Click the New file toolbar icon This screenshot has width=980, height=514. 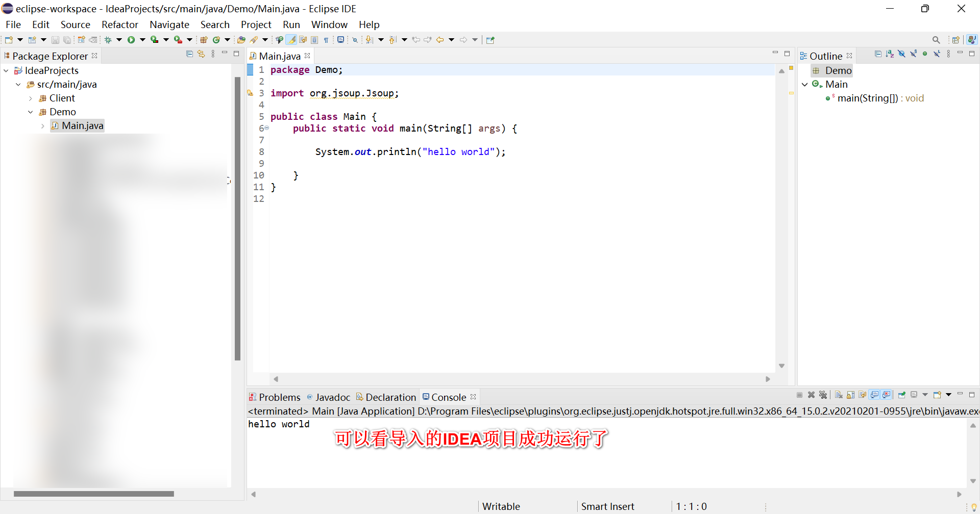tap(9, 40)
